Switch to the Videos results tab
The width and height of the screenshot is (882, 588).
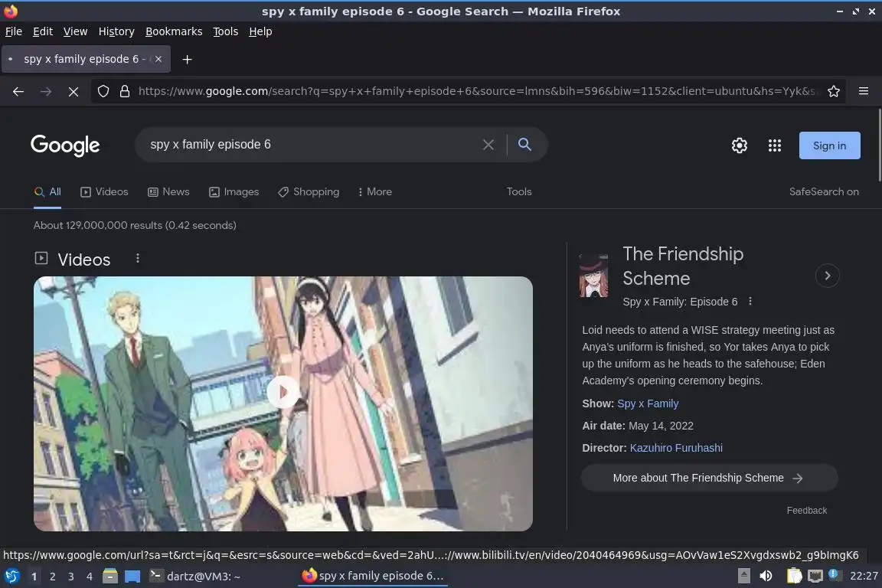click(105, 192)
